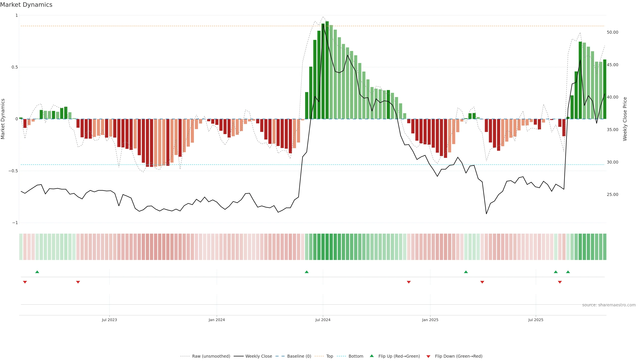This screenshot has width=644, height=362.
Task: Click the green flip-up marker near June 2024
Action: [x=307, y=272]
